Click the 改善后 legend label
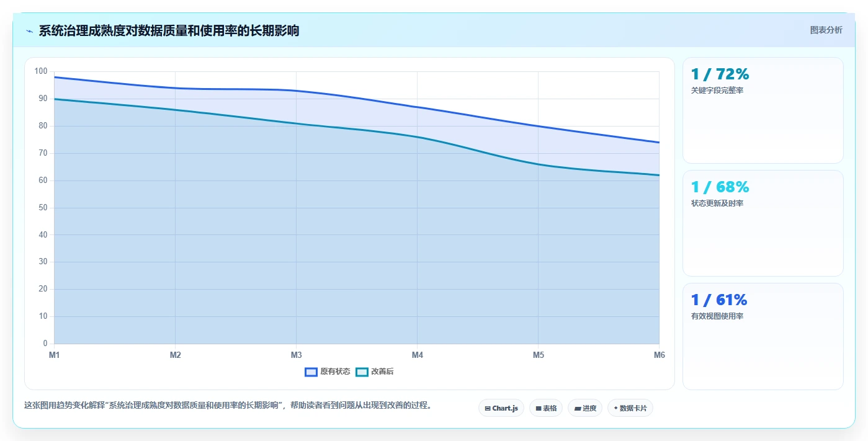The image size is (868, 441). click(382, 372)
